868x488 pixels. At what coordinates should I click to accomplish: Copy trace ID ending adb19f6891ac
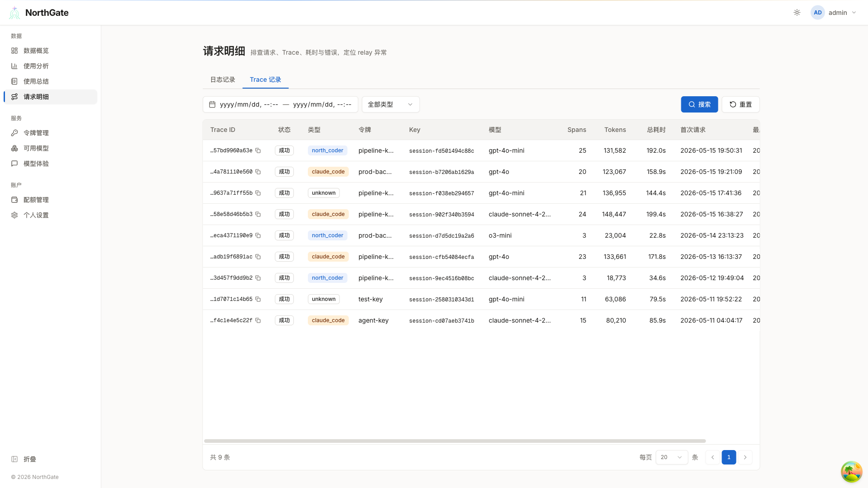(258, 257)
